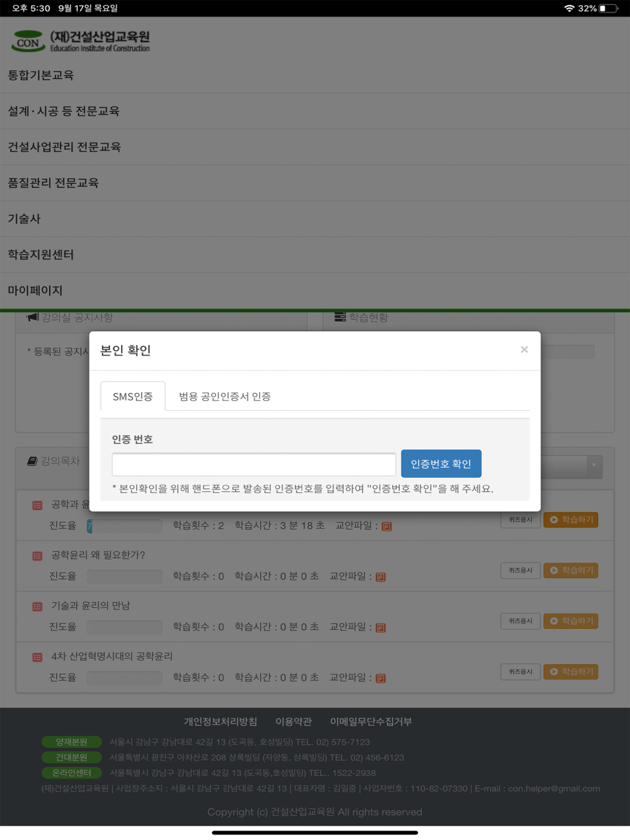Screen dimensions: 630x840
Task: Click 학습하기 for 공학윤리 왜 필요한가?
Action: pos(571,570)
